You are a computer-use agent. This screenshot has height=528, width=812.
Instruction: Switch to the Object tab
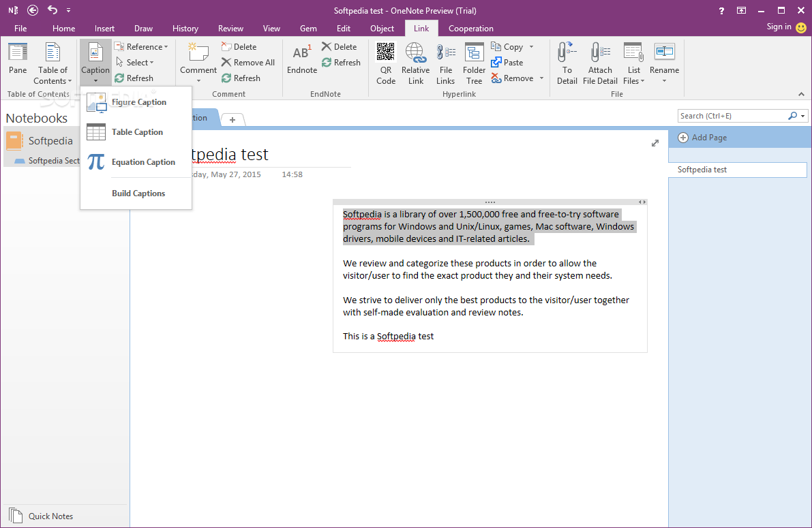382,29
